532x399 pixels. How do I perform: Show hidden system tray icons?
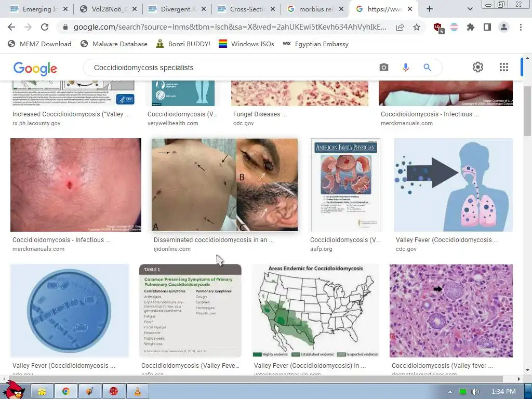(450, 392)
